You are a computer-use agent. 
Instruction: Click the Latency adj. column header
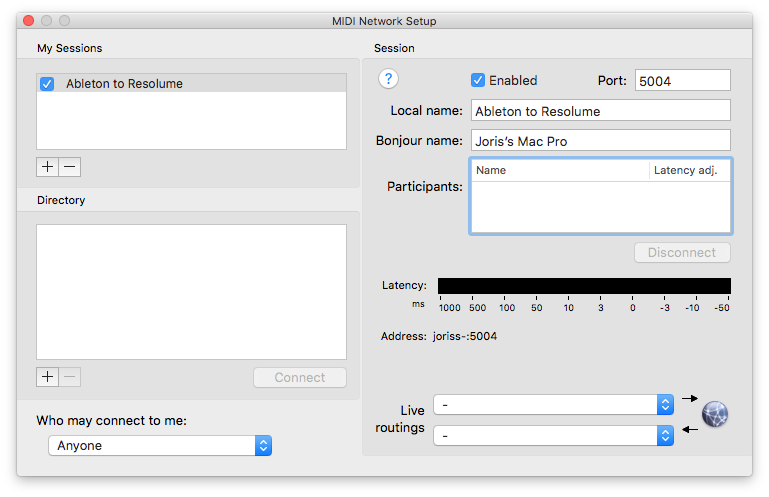pos(688,171)
